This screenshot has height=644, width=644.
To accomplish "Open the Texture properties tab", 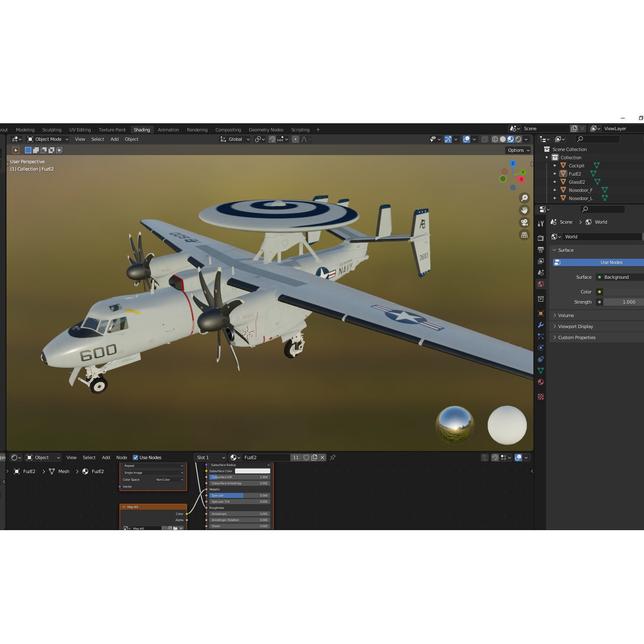I will (x=541, y=397).
